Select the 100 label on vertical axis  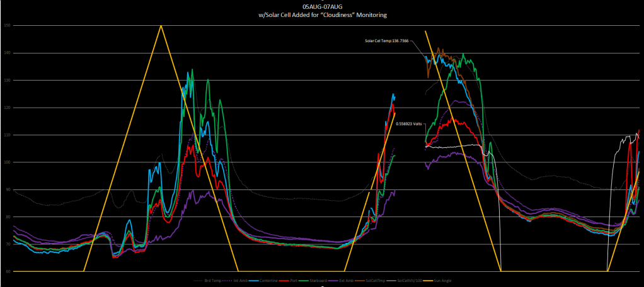7,162
